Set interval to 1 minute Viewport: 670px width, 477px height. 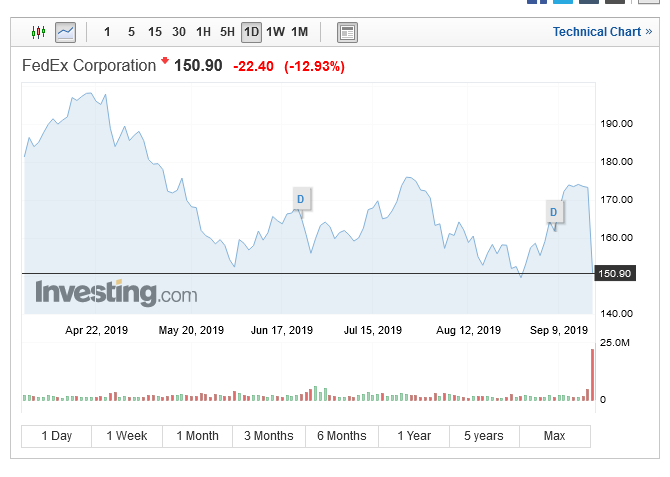pos(107,32)
